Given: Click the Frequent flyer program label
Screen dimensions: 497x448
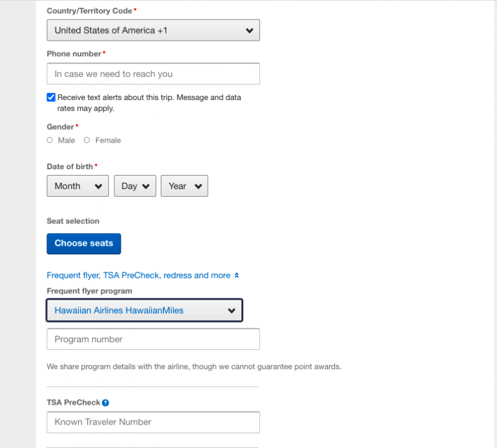Looking at the screenshot, I should 89,291.
